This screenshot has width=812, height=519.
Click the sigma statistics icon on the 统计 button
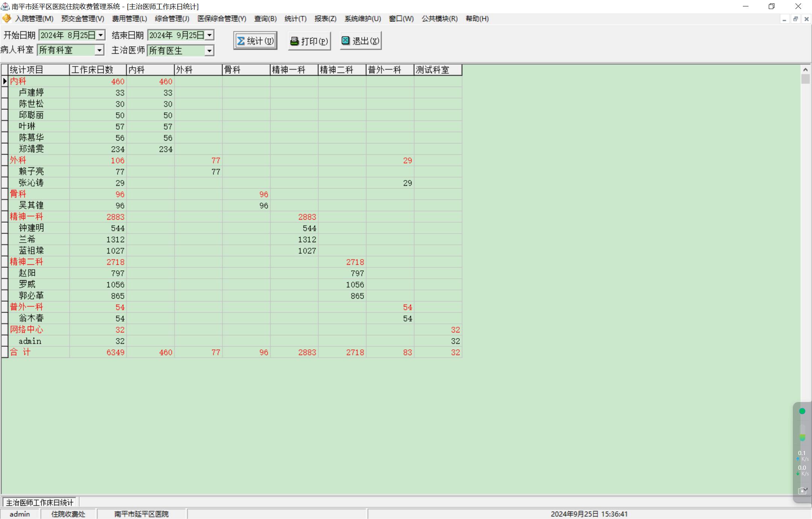[x=241, y=41]
